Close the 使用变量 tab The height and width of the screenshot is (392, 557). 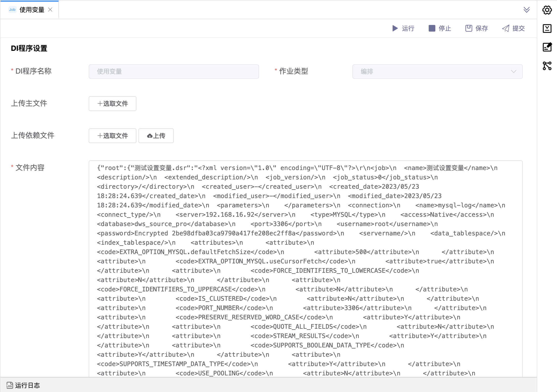point(50,10)
